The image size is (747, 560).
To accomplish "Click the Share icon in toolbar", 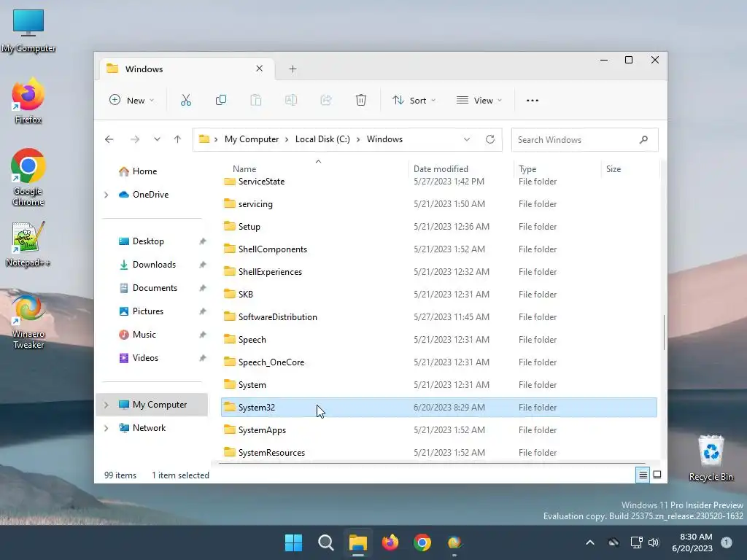I will coord(326,101).
